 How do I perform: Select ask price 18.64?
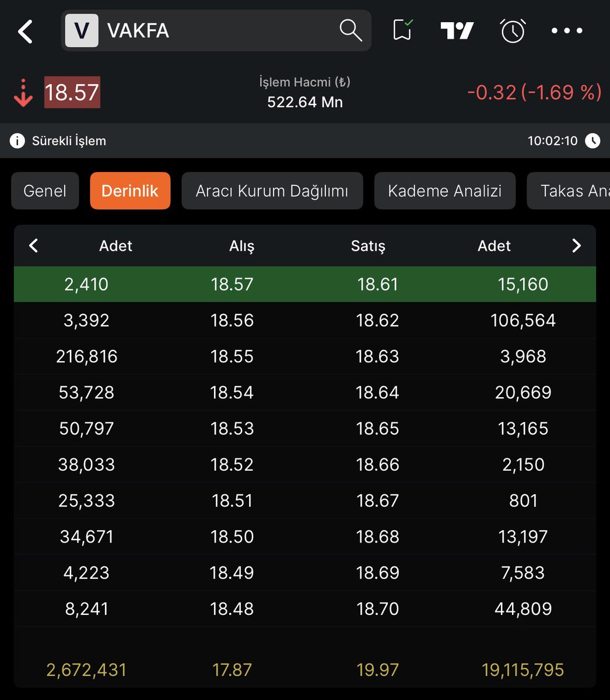(377, 393)
